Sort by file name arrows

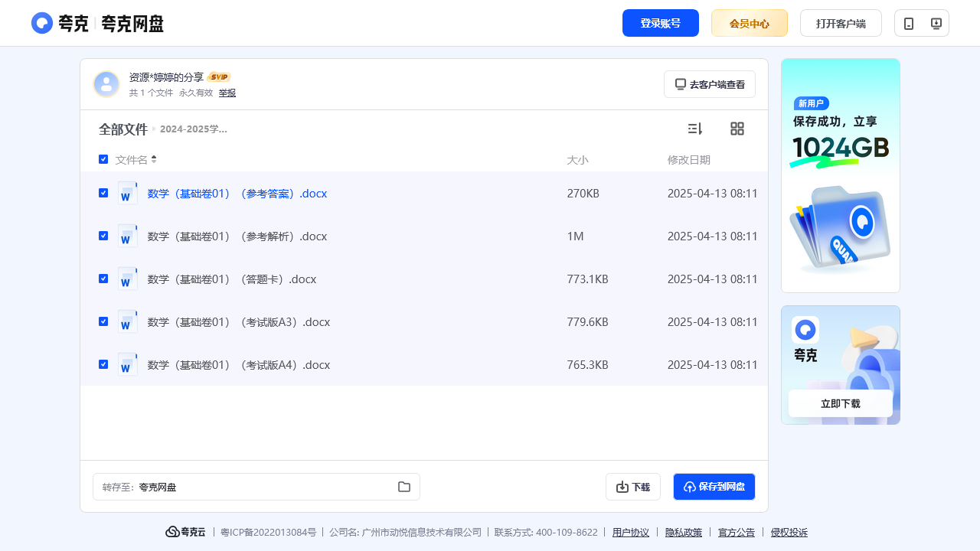pyautogui.click(x=154, y=159)
